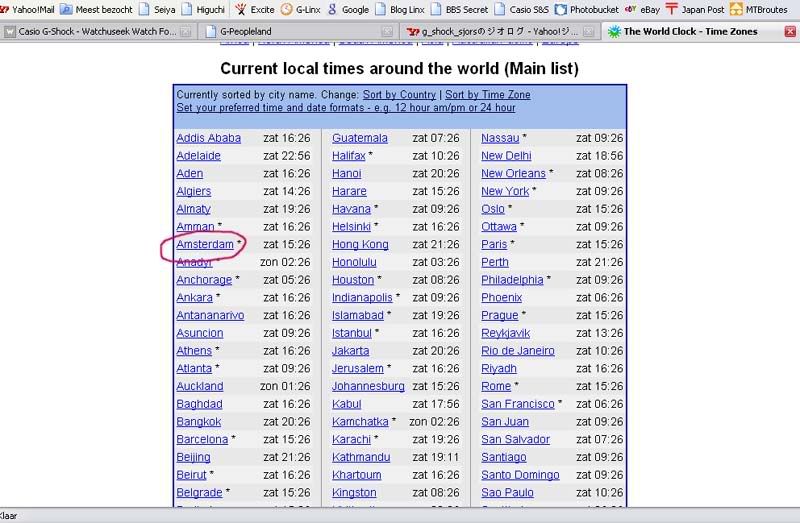
Task: Open the New Delhi city link
Action: tap(506, 156)
